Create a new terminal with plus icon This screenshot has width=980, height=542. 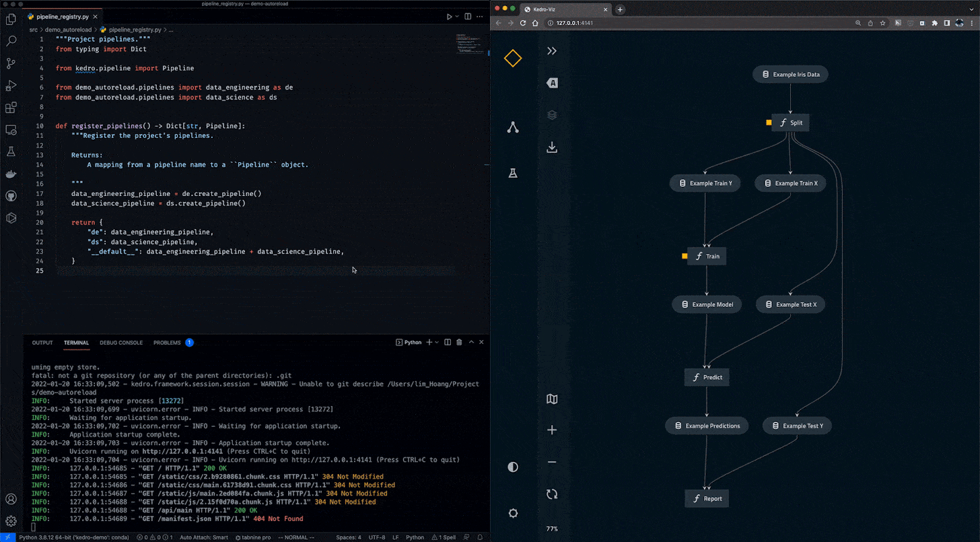tap(429, 342)
